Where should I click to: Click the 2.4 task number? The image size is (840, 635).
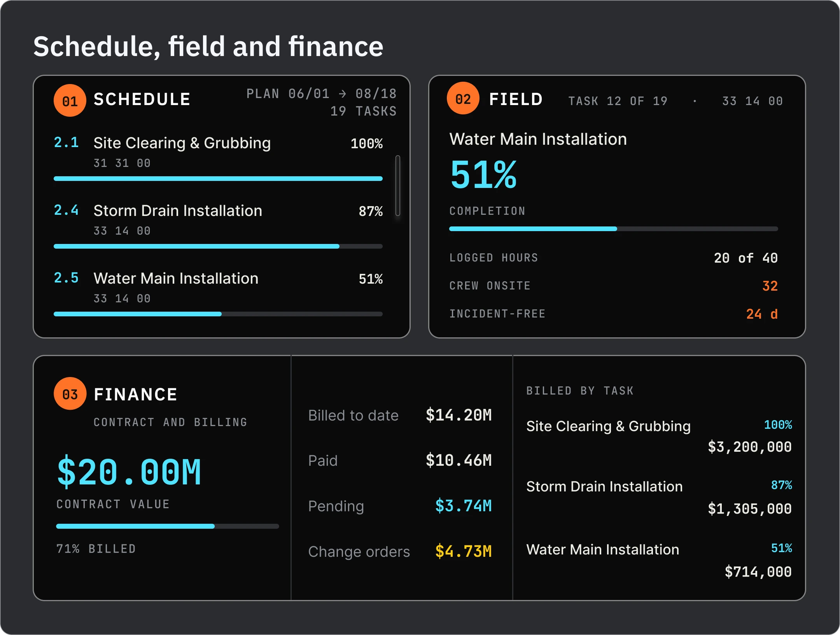coord(66,210)
